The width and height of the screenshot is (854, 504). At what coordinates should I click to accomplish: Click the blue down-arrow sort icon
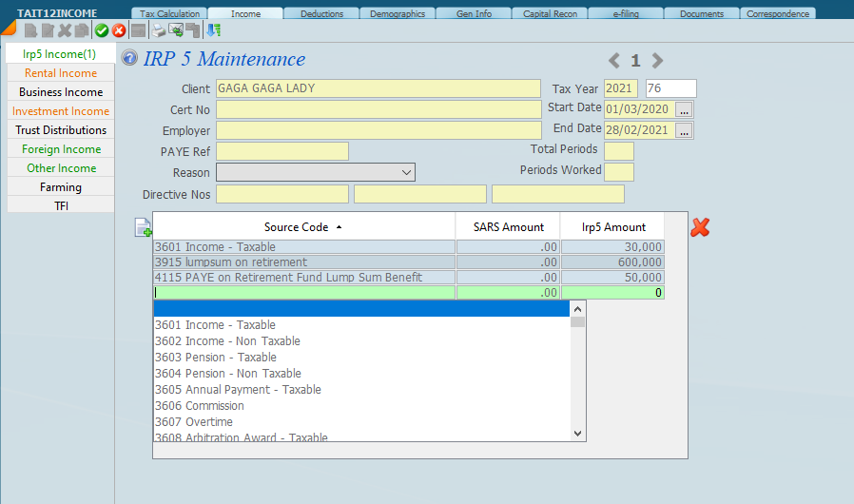[x=214, y=30]
